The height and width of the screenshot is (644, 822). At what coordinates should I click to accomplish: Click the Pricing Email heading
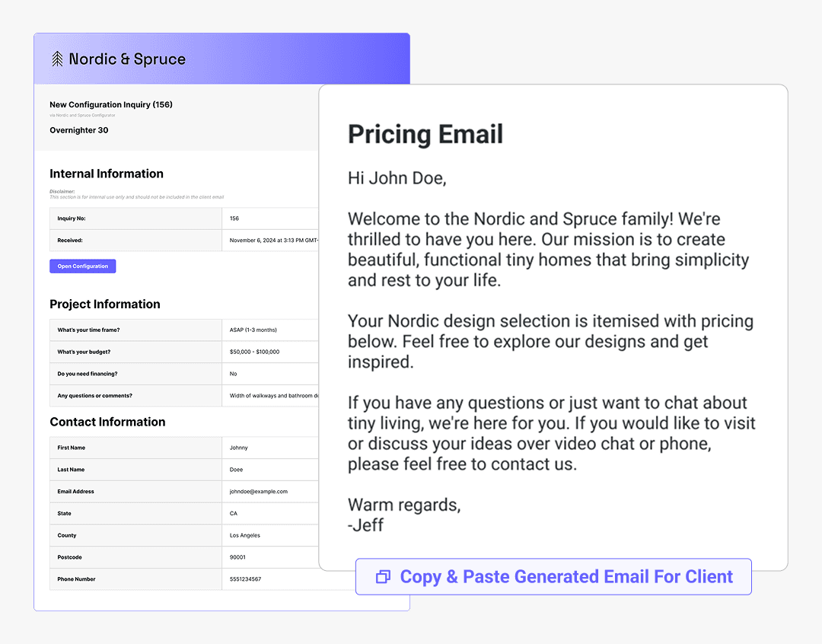coord(425,135)
